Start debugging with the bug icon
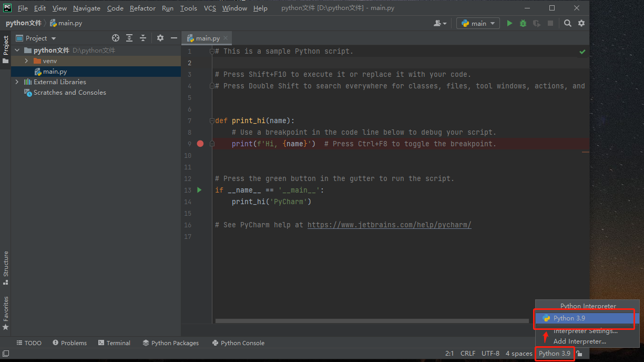Viewport: 644px width, 362px height. (523, 23)
